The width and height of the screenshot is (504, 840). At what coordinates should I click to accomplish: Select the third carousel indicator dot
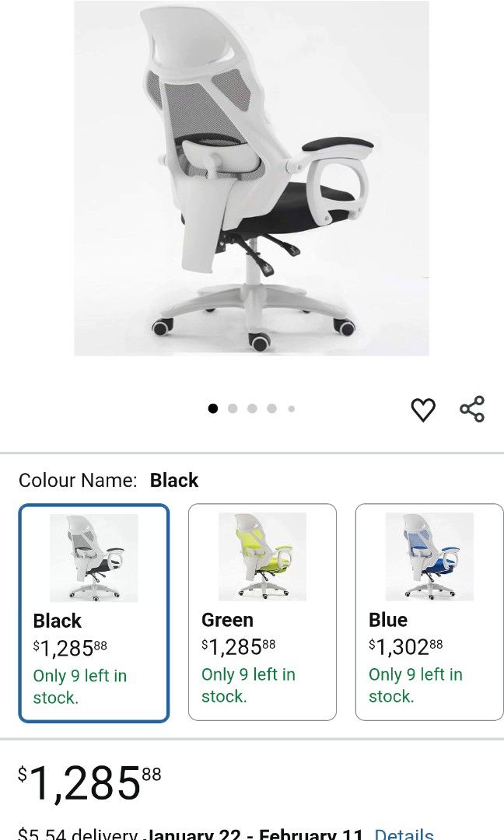[x=252, y=408]
